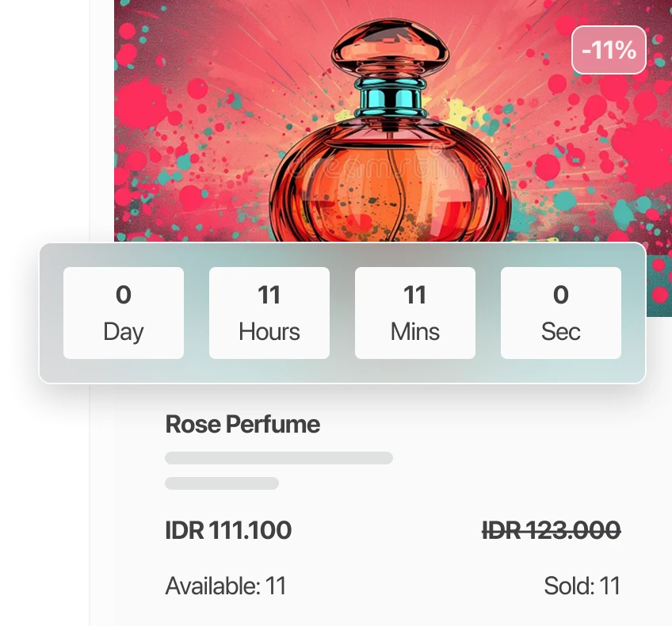The height and width of the screenshot is (626, 672).
Task: Click the teal bottle neck ring in image
Action: point(391,97)
